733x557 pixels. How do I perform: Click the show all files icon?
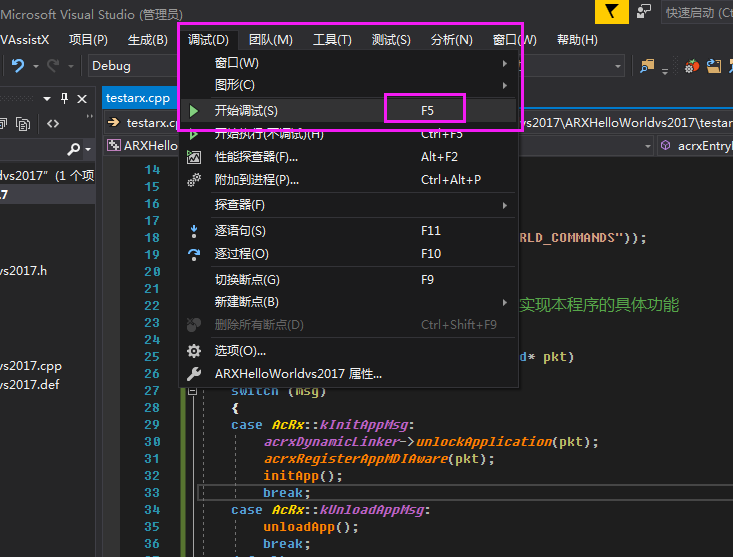[2, 124]
